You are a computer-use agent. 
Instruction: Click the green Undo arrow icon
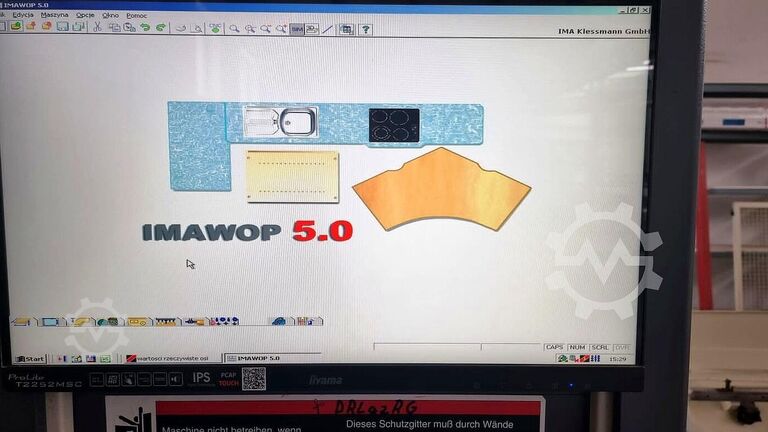(145, 27)
